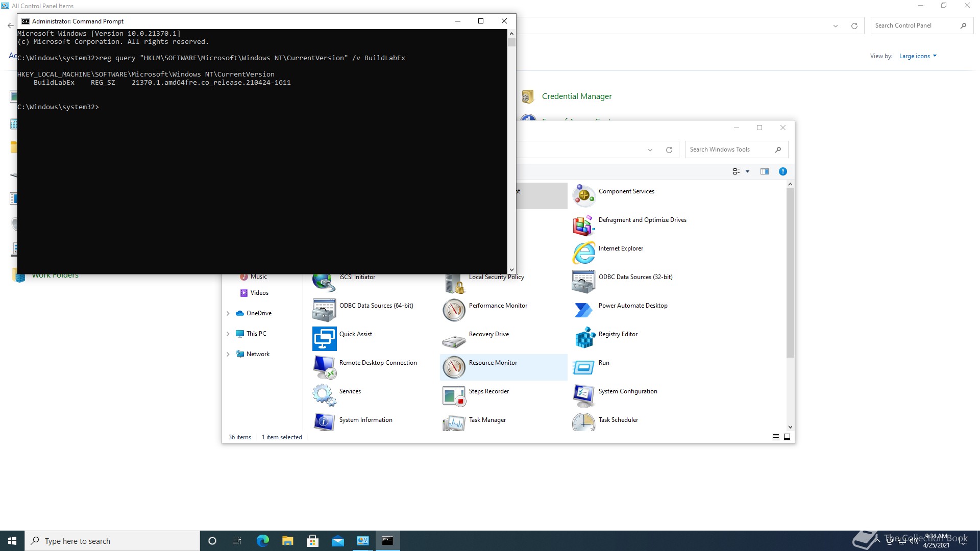980x551 pixels.
Task: Open Task Scheduler icon
Action: pos(583,422)
